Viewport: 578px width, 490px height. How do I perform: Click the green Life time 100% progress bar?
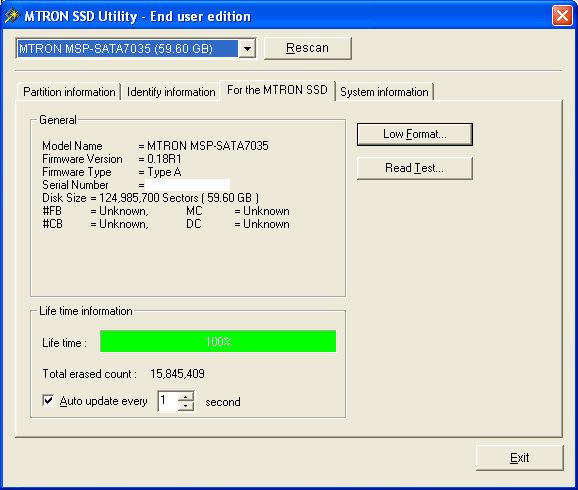point(218,341)
